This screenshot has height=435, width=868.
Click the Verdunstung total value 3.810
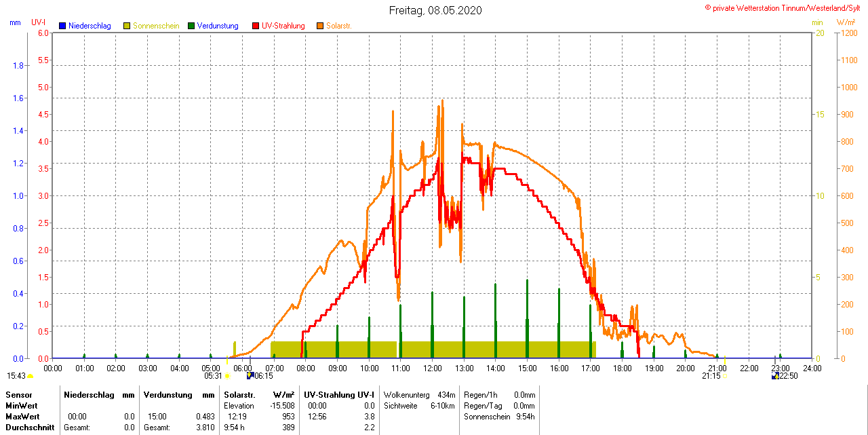click(205, 428)
